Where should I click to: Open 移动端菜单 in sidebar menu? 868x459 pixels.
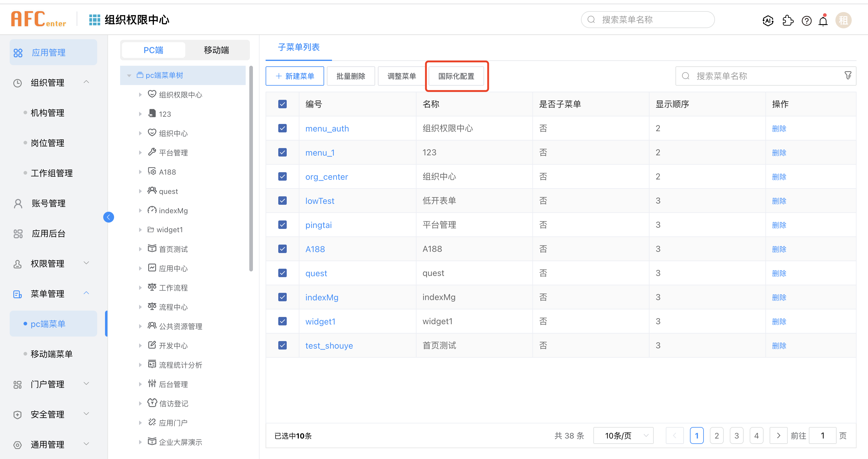point(52,354)
